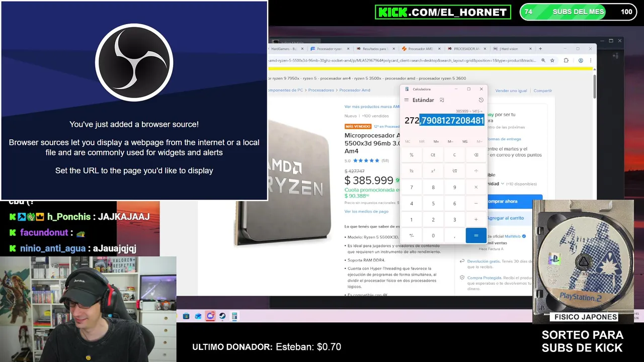The width and height of the screenshot is (644, 362).
Task: Click the zoom magnifier icon in address bar
Action: coord(543,60)
